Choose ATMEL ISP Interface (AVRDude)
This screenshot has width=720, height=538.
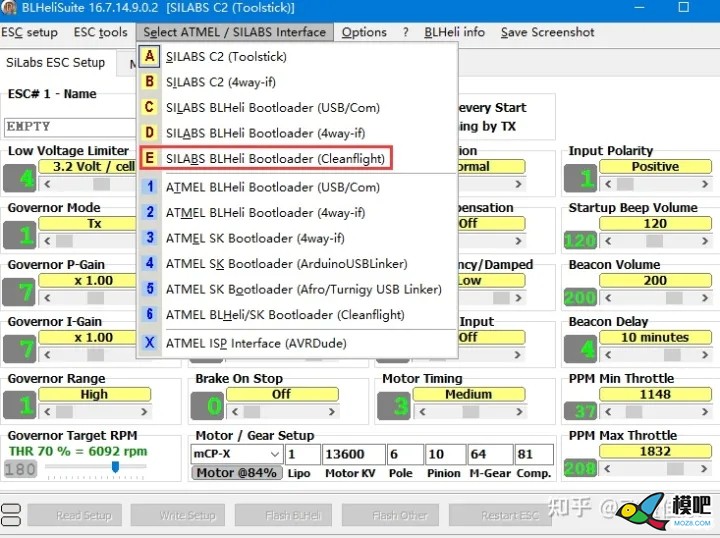point(298,343)
